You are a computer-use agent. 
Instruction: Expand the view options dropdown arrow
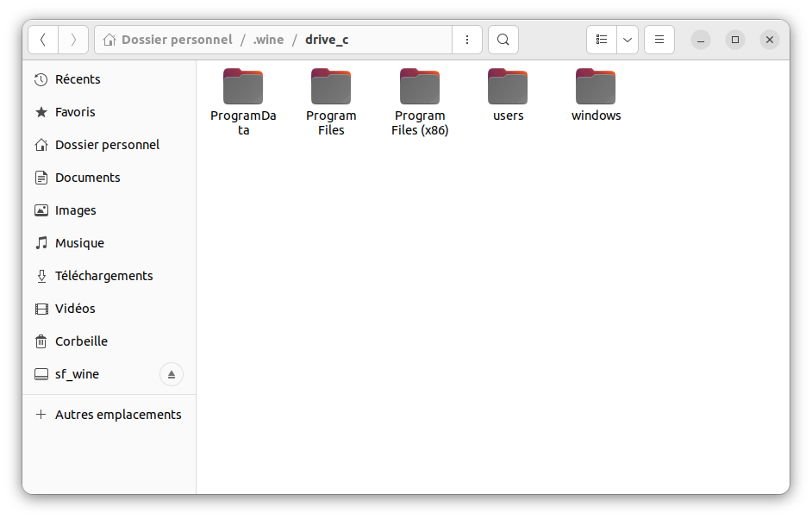pos(628,40)
